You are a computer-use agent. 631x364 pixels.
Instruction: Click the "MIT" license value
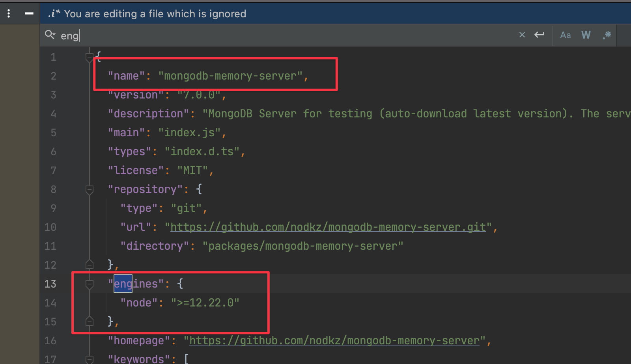tap(192, 171)
